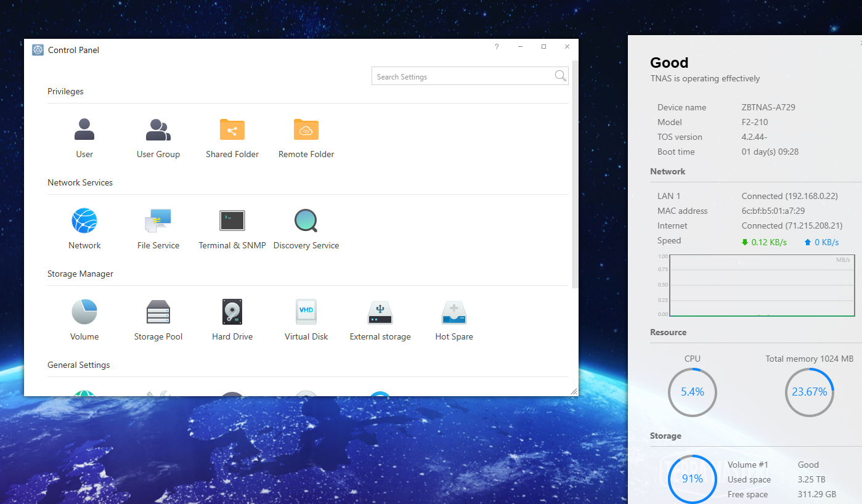Open the Shared Folder icon
The height and width of the screenshot is (504, 862).
[232, 130]
